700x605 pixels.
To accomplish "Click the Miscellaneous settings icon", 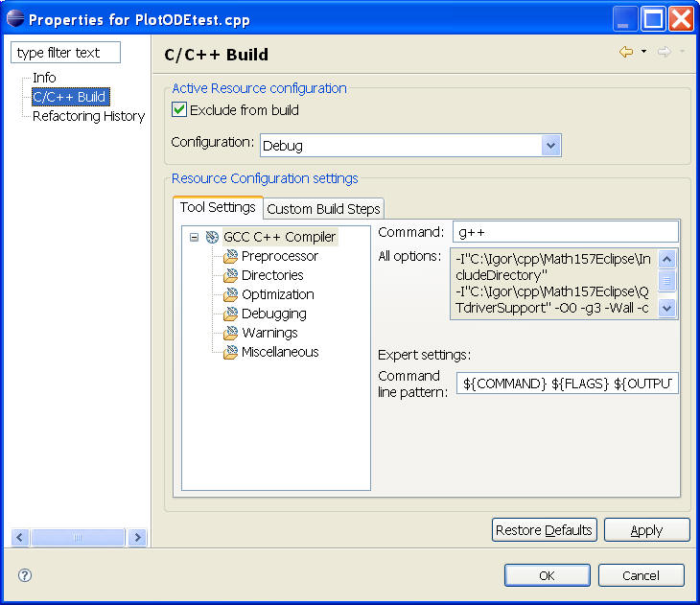I will [230, 353].
